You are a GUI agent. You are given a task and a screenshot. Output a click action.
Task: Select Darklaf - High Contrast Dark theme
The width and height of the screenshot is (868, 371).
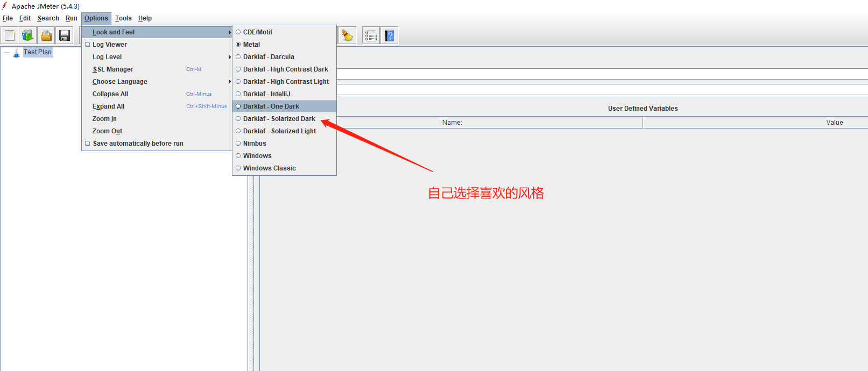point(284,69)
